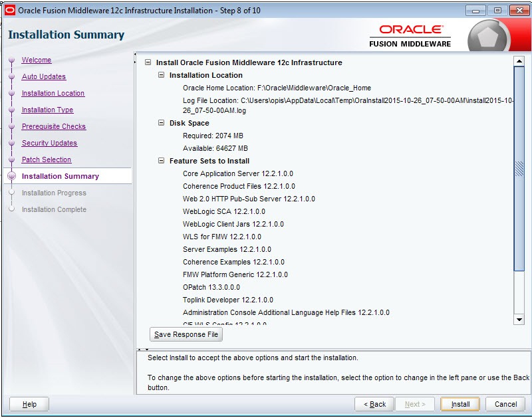Click the summary scrollbar up arrow
The height and width of the screenshot is (418, 532).
tap(519, 61)
